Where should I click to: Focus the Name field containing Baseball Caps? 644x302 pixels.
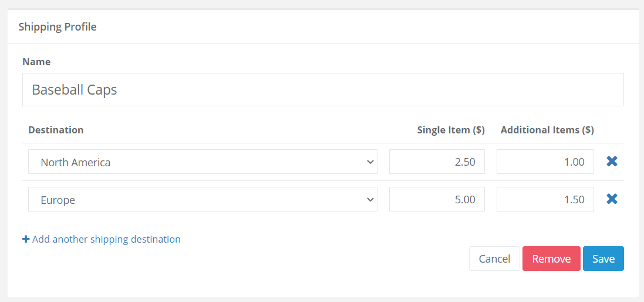[x=323, y=89]
